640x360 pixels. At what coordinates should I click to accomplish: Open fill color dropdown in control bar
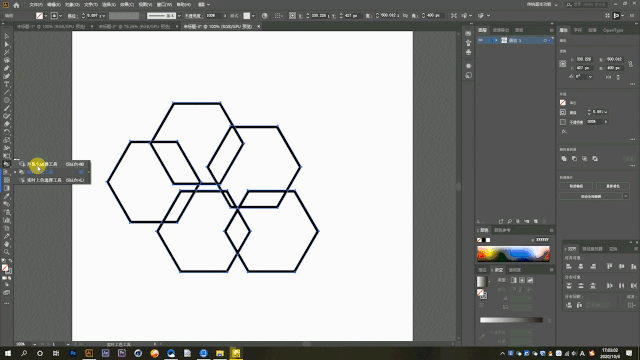[x=45, y=16]
